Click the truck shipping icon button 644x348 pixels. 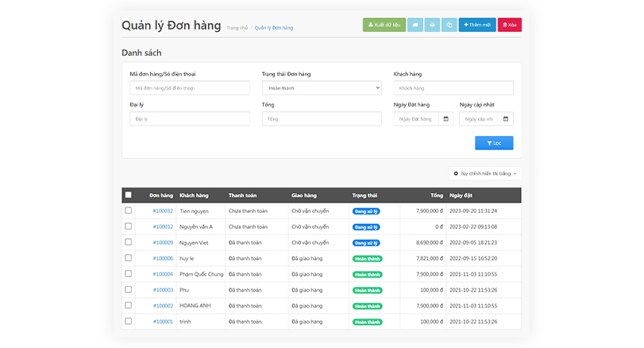click(x=415, y=25)
